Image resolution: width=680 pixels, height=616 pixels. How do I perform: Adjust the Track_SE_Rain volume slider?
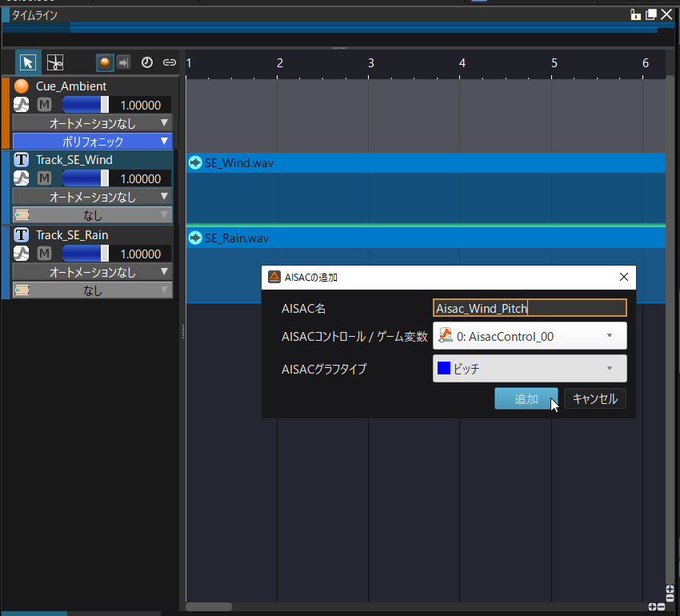click(86, 254)
